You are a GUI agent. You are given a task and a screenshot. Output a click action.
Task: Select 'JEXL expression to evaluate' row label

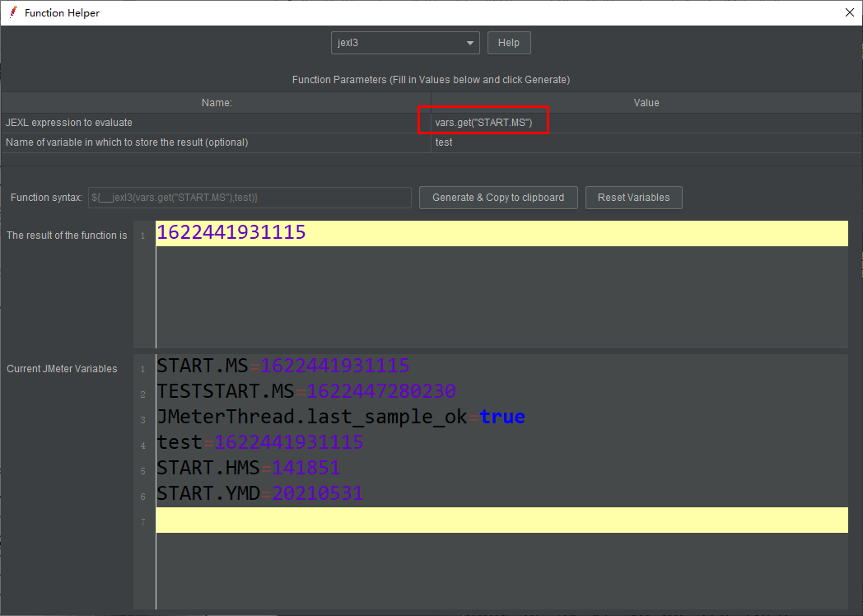[x=69, y=123]
